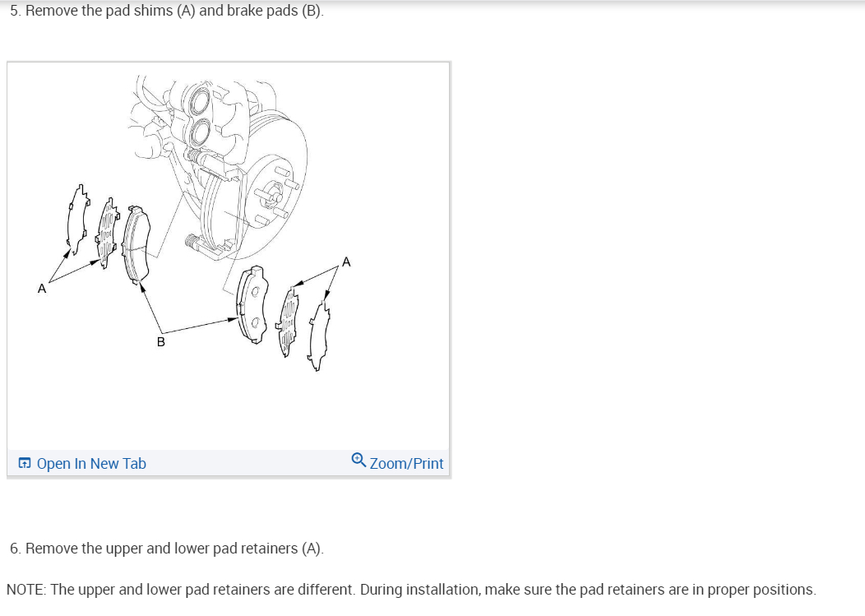
Task: Click the slotted inner shim on the right
Action: tap(288, 322)
